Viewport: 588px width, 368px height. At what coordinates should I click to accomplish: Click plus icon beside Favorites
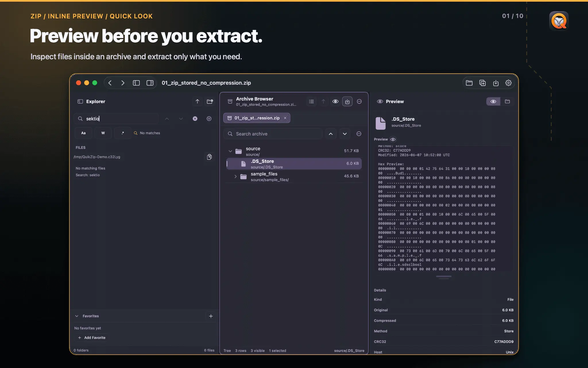pyautogui.click(x=211, y=316)
